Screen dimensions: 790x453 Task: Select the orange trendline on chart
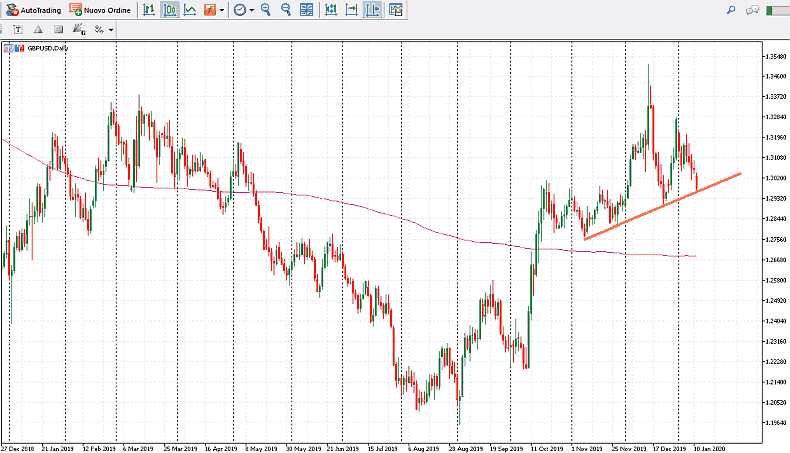(x=660, y=205)
